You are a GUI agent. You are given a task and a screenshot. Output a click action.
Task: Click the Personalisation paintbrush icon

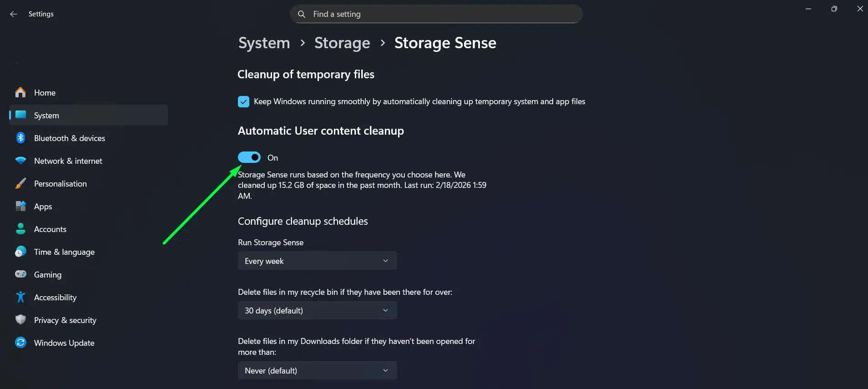point(20,183)
